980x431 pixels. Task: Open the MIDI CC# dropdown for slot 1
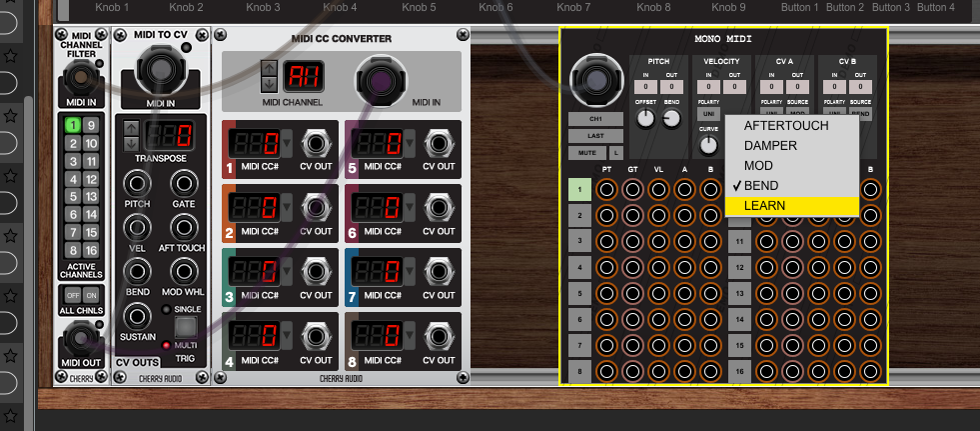click(287, 144)
